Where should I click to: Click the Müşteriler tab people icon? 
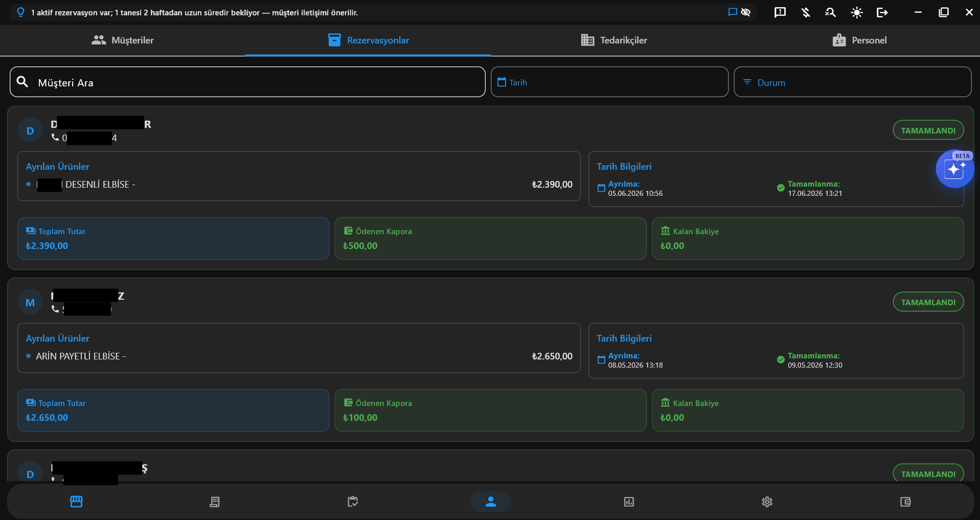[x=99, y=40]
